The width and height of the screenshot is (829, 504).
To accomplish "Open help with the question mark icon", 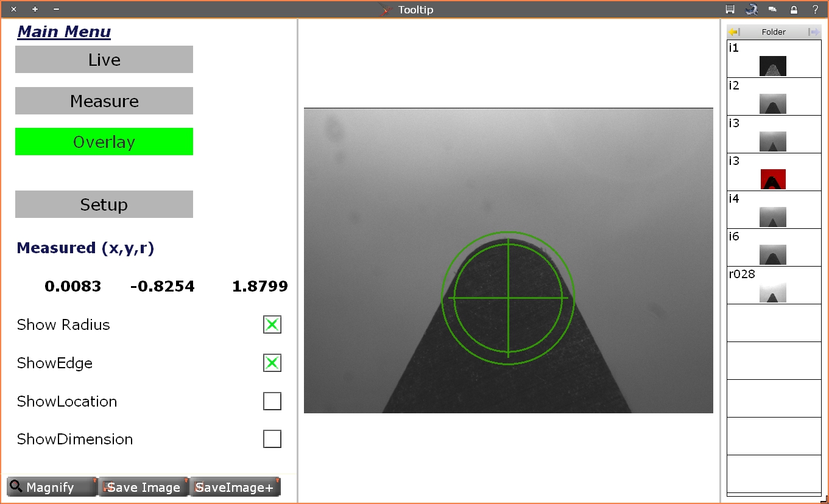I will pos(815,9).
